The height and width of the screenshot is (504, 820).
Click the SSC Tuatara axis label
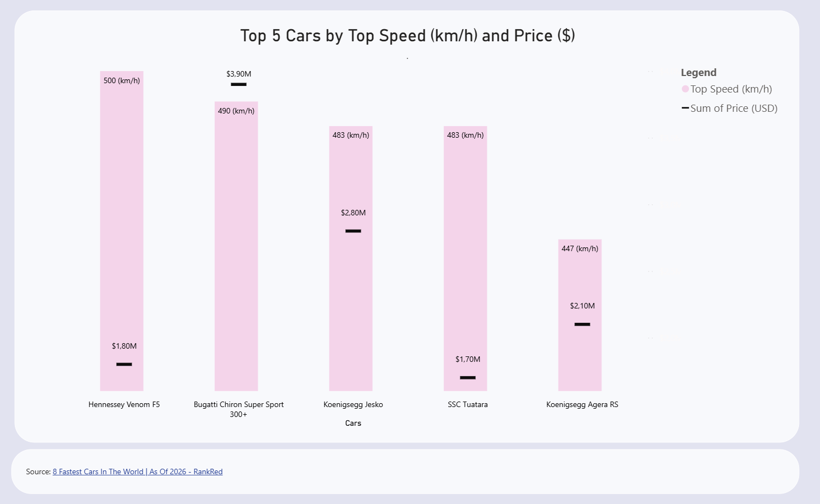point(468,404)
